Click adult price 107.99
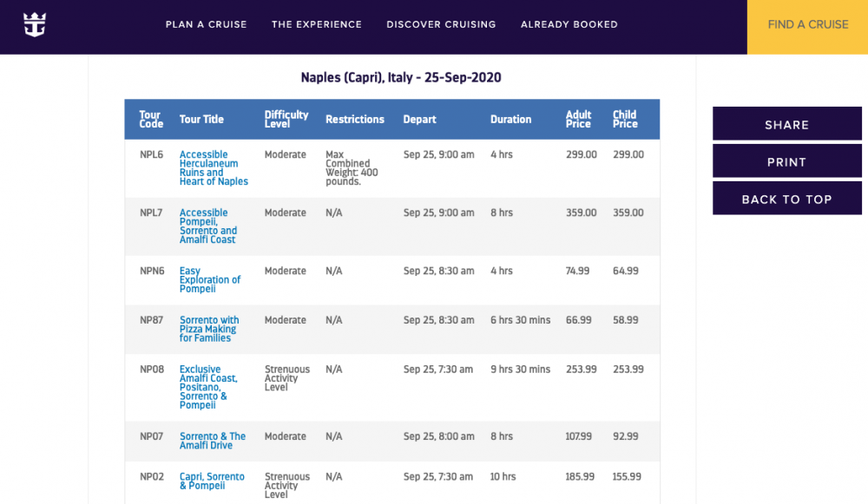Image resolution: width=868 pixels, height=504 pixels. 578,436
